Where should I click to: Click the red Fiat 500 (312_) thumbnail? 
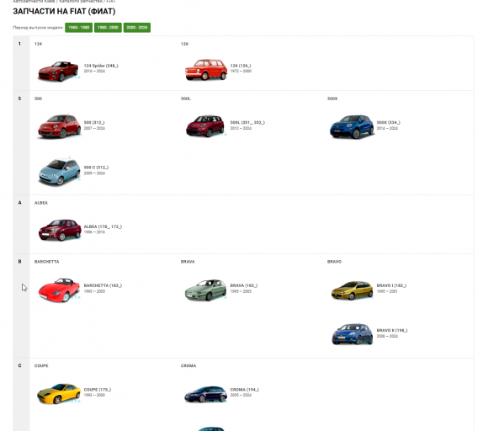(x=59, y=126)
